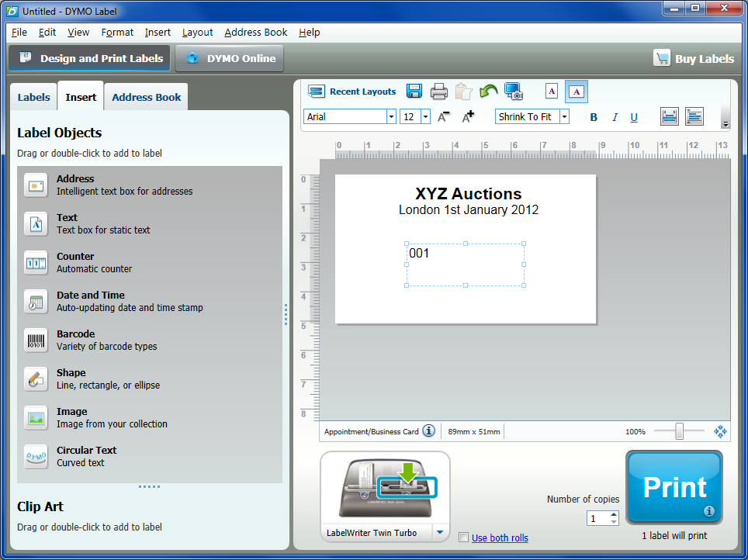
Task: Click the Number of copies field
Action: pyautogui.click(x=598, y=518)
